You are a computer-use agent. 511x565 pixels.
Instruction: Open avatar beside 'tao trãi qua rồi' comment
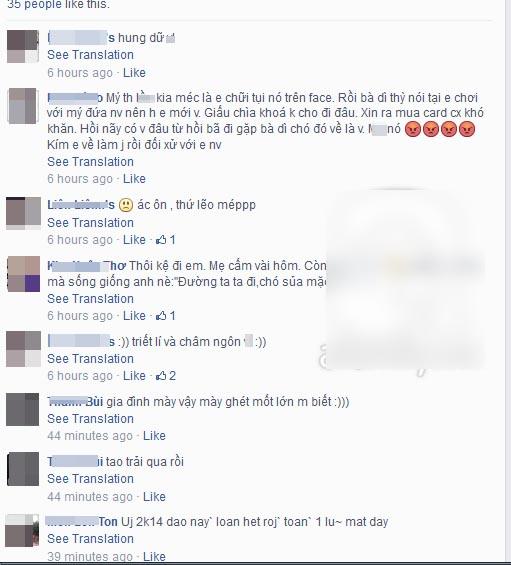click(23, 470)
